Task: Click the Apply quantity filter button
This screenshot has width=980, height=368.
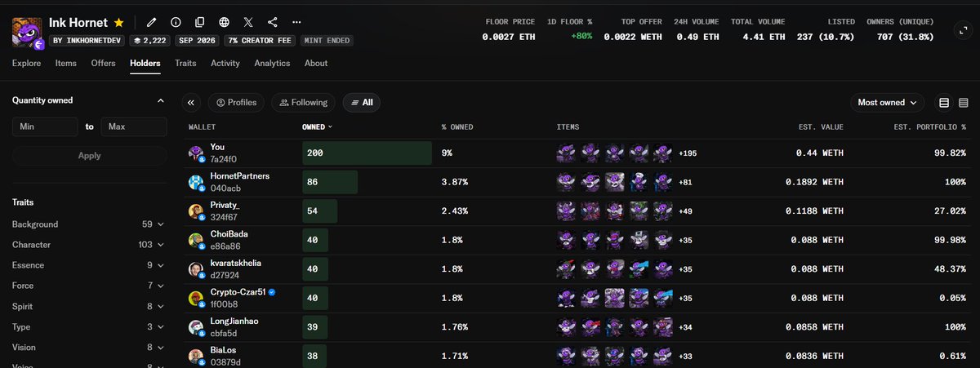Action: pyautogui.click(x=89, y=156)
